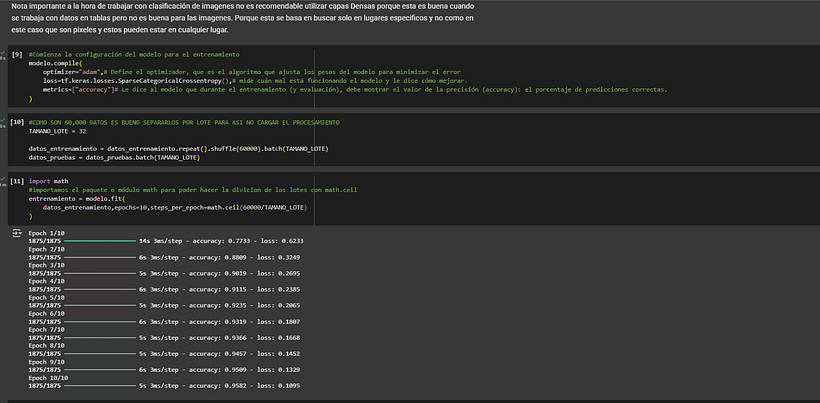Click the note paragraph starting 'Nota importante'
The width and height of the screenshot is (820, 403).
coord(243,18)
